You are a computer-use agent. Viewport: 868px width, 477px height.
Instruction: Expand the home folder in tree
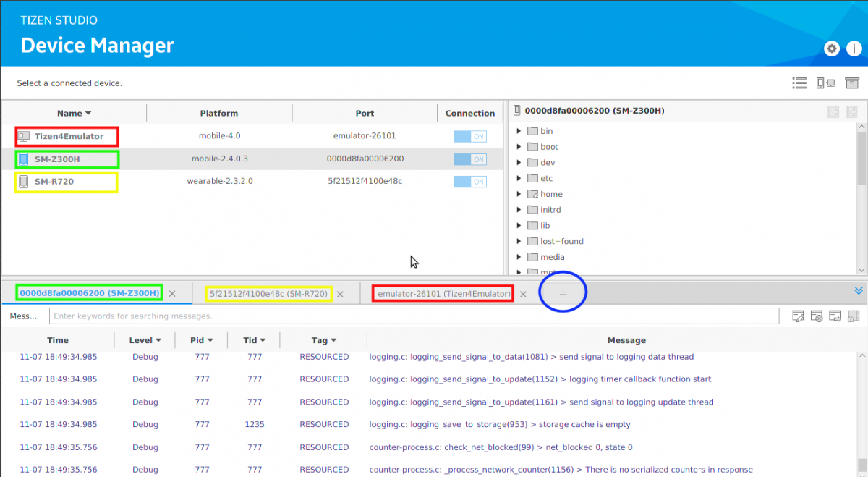coord(519,194)
